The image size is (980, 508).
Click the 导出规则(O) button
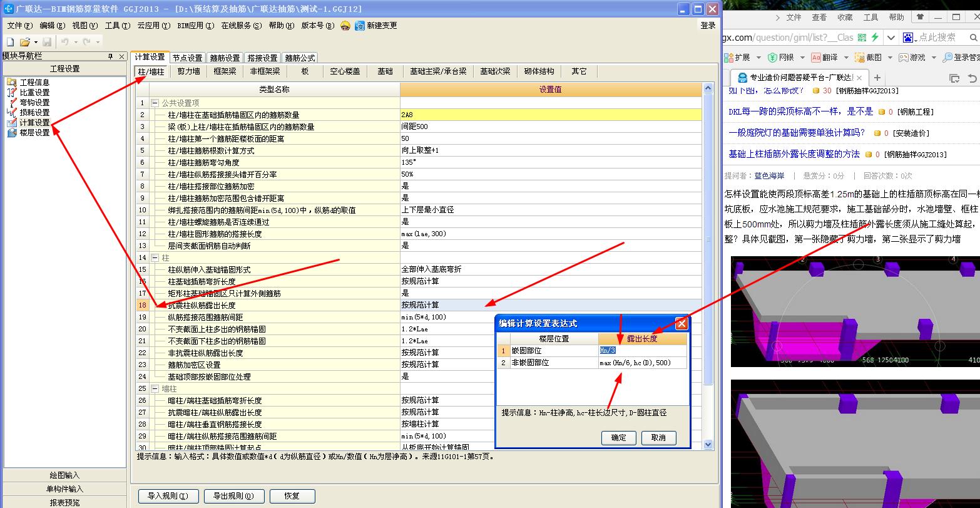pos(234,496)
